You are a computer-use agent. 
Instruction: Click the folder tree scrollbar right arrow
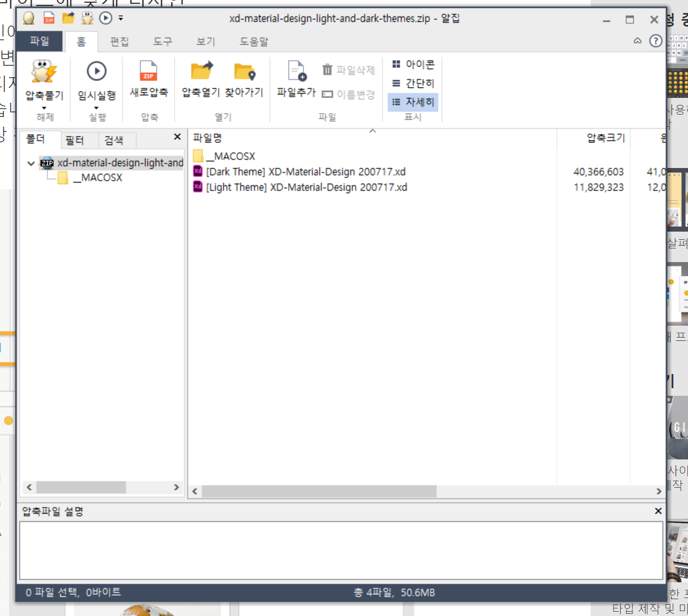coord(176,487)
